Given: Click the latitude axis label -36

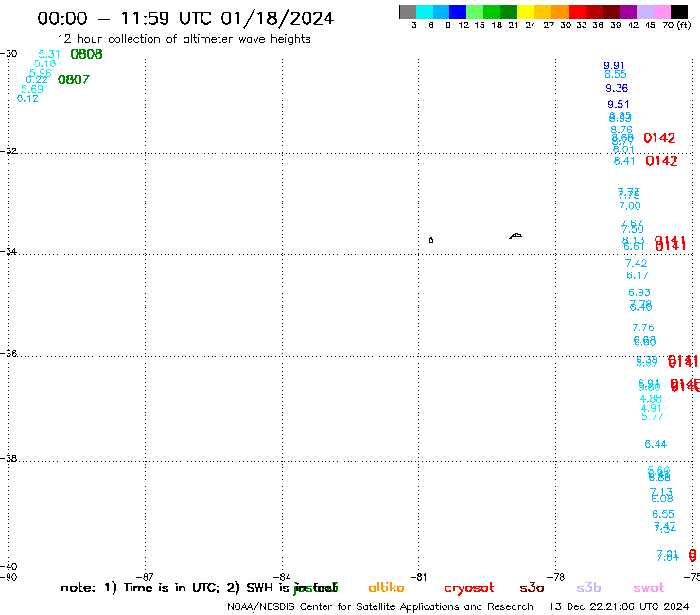Looking at the screenshot, I should (9, 353).
